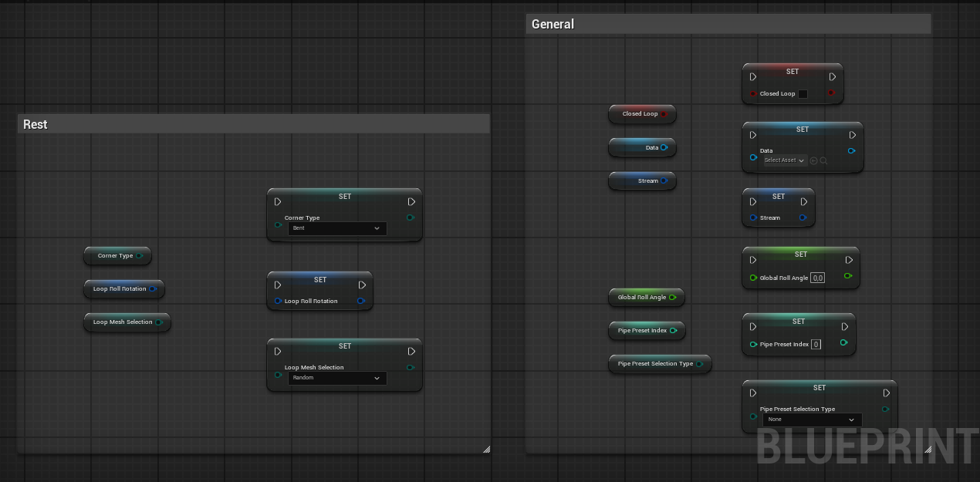Toggle the Closed Loop checkbox in the SET node
980x482 pixels.
click(x=802, y=93)
